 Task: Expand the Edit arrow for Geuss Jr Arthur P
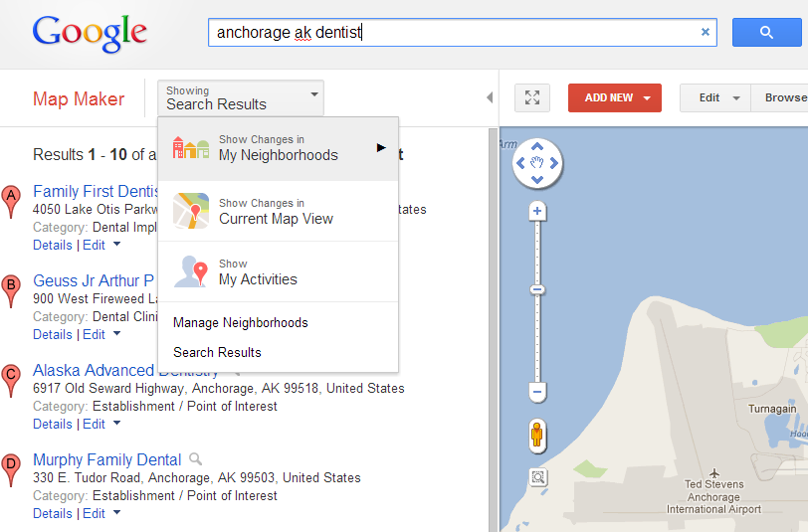[117, 334]
